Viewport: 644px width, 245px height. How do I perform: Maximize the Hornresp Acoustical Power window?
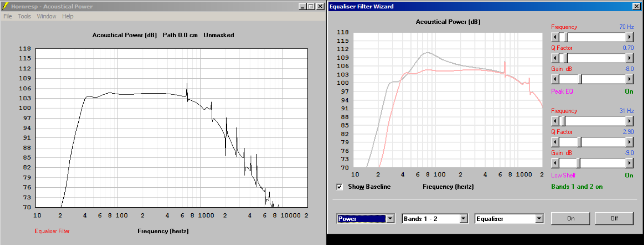[311, 6]
